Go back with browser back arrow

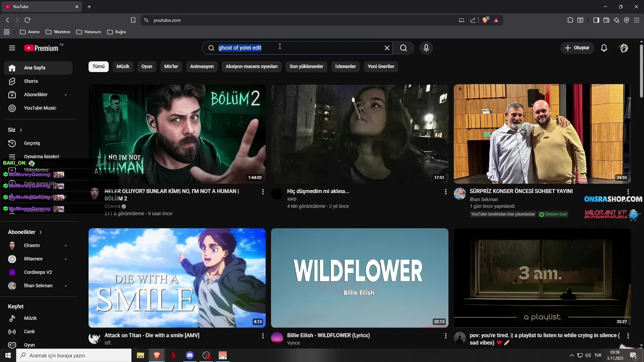click(x=8, y=20)
